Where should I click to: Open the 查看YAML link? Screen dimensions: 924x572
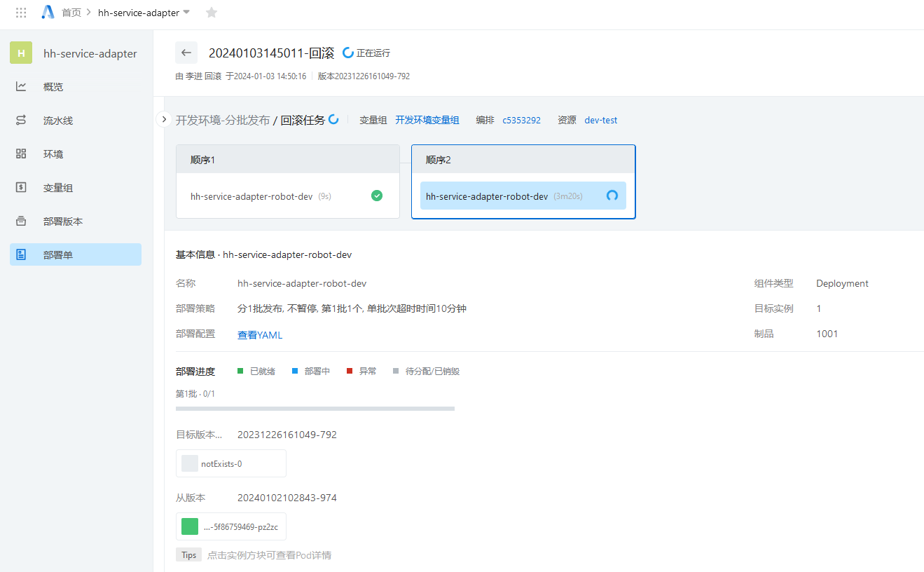click(x=260, y=335)
